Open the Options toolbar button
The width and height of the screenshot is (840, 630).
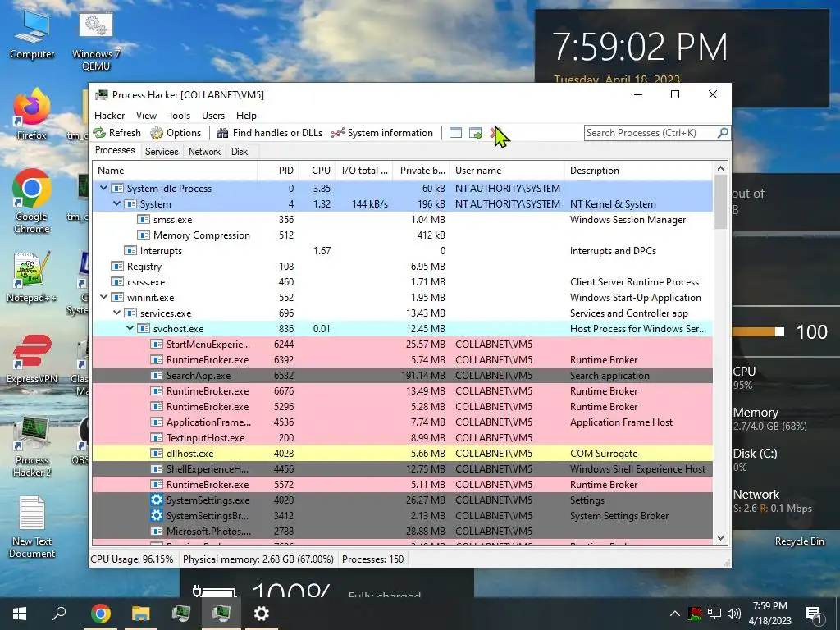point(176,133)
